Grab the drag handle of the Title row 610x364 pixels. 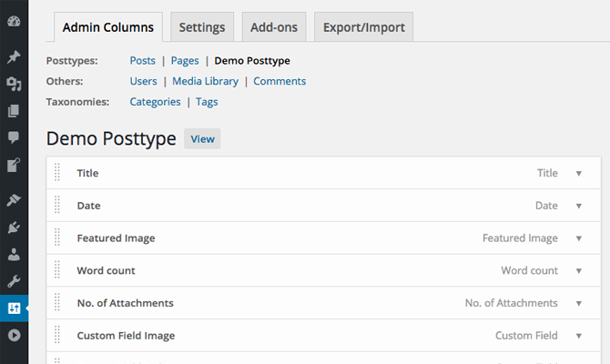[x=57, y=172]
